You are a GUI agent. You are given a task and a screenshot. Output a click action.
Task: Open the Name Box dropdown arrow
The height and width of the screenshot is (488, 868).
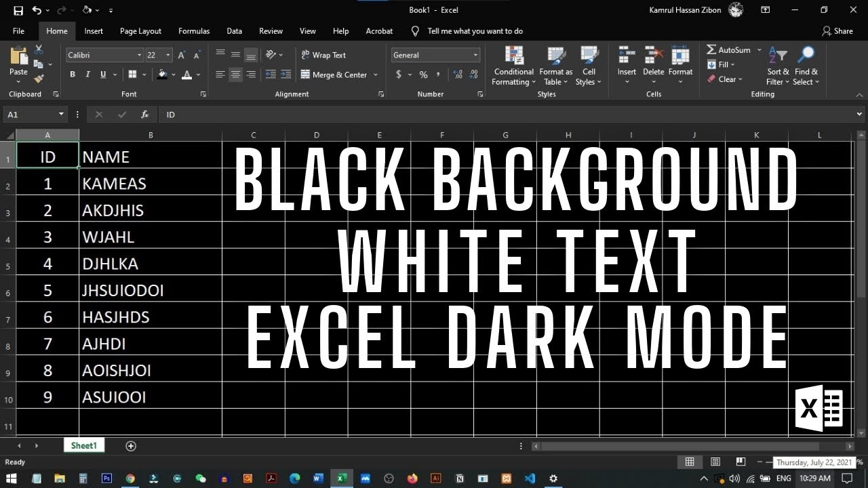click(x=62, y=115)
